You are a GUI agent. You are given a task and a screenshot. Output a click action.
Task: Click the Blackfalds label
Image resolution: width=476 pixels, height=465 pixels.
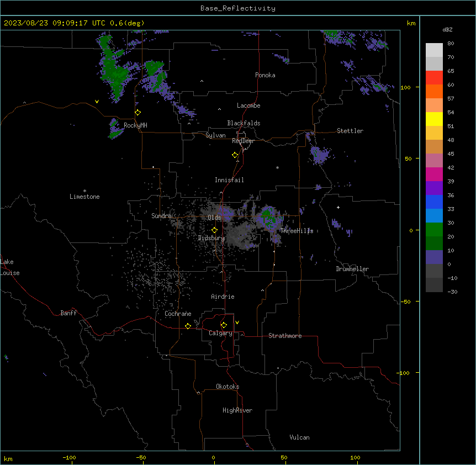[244, 123]
